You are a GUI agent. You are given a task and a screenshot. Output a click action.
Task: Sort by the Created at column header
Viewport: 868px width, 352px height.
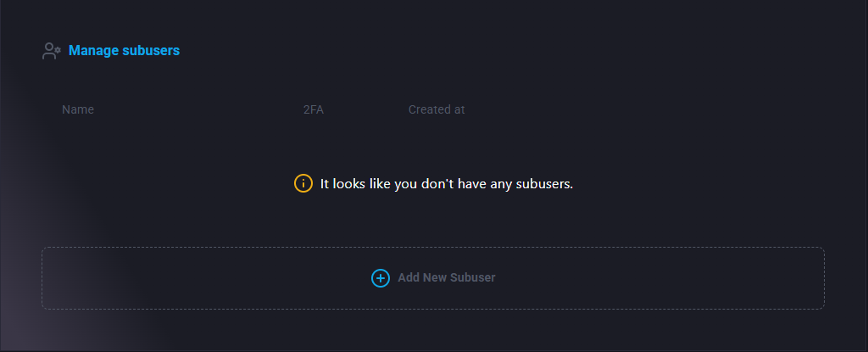click(437, 109)
